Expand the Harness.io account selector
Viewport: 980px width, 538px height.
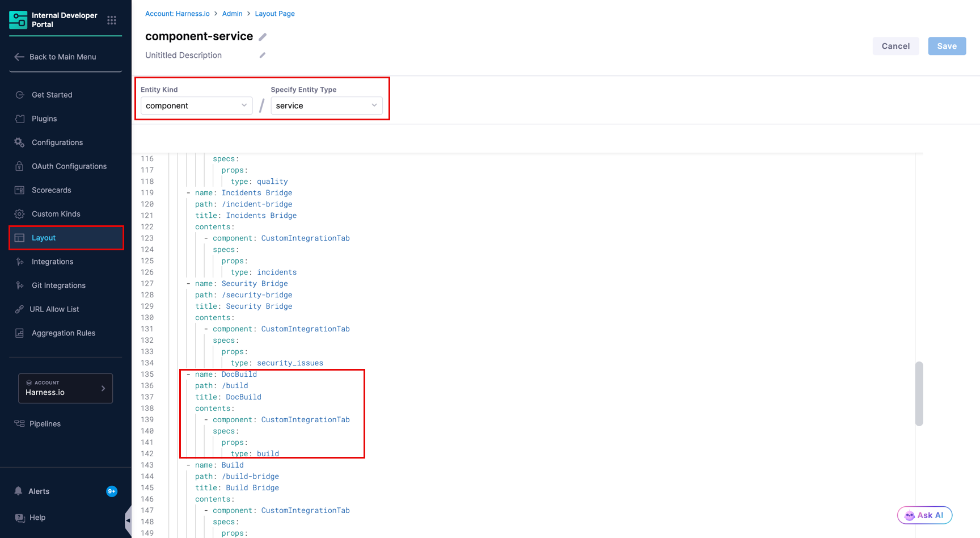[x=66, y=388]
